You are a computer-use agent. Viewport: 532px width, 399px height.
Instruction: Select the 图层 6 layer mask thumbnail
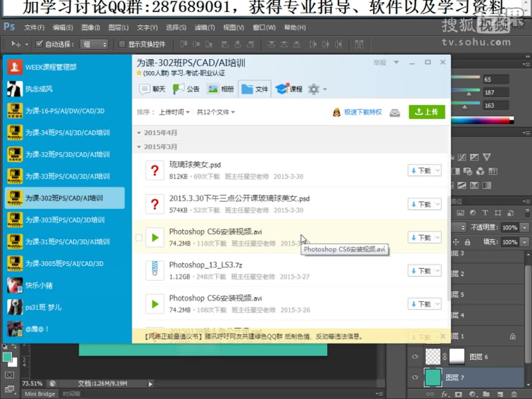point(457,357)
